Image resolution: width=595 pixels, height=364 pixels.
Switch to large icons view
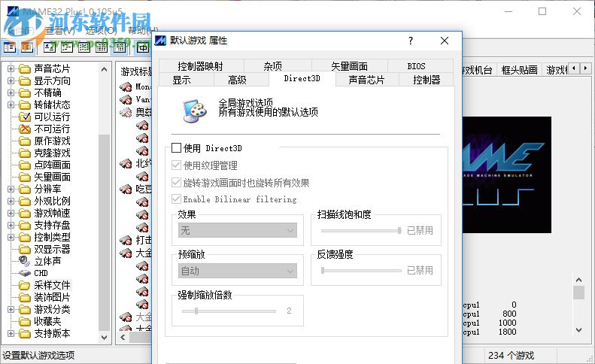50,47
